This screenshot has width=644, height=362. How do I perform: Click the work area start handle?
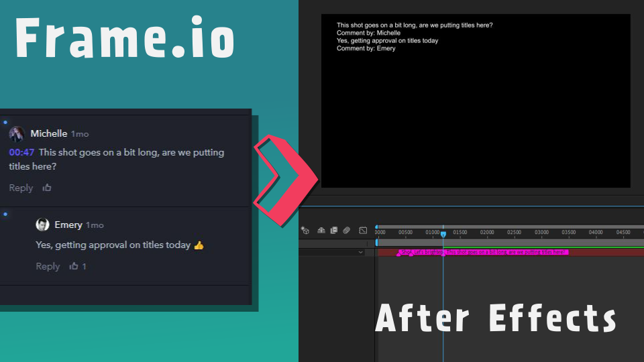[376, 243]
